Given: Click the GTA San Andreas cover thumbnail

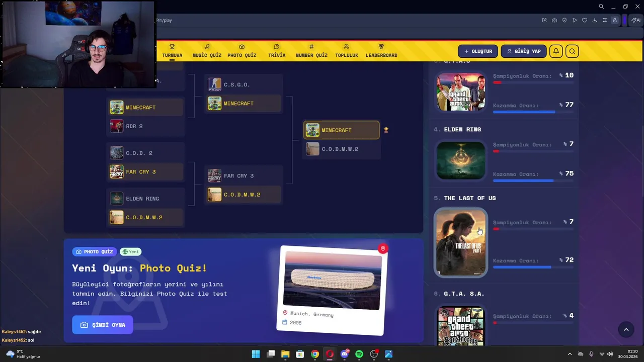Looking at the screenshot, I should click(x=461, y=326).
